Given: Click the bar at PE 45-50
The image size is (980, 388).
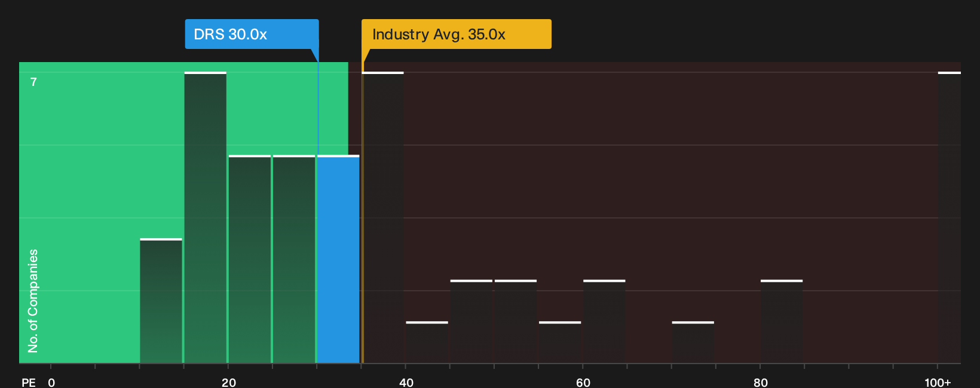Looking at the screenshot, I should coord(471,321).
